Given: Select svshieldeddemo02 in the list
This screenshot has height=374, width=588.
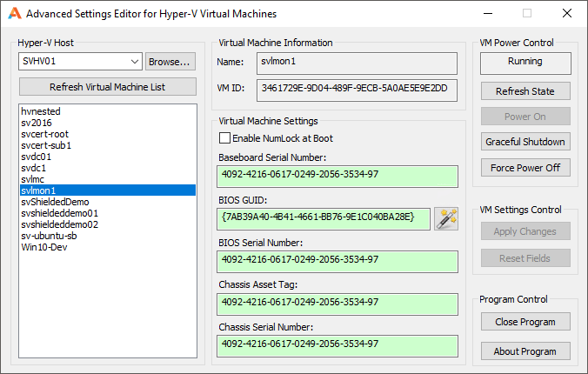Looking at the screenshot, I should (x=108, y=224).
